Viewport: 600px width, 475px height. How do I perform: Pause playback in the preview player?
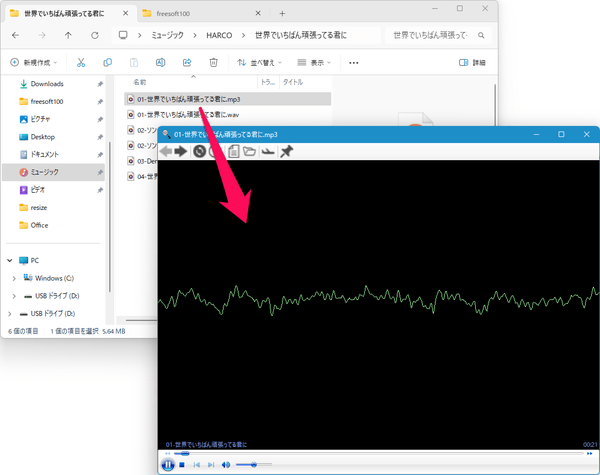[168, 465]
